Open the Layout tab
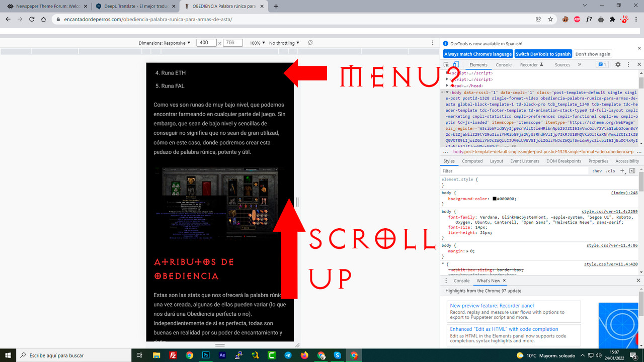 coord(496,161)
